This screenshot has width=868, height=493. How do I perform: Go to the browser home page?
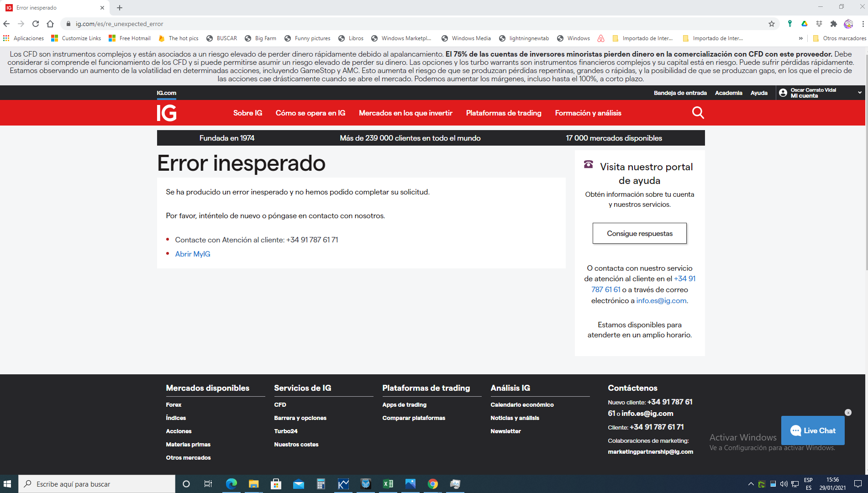coord(50,24)
